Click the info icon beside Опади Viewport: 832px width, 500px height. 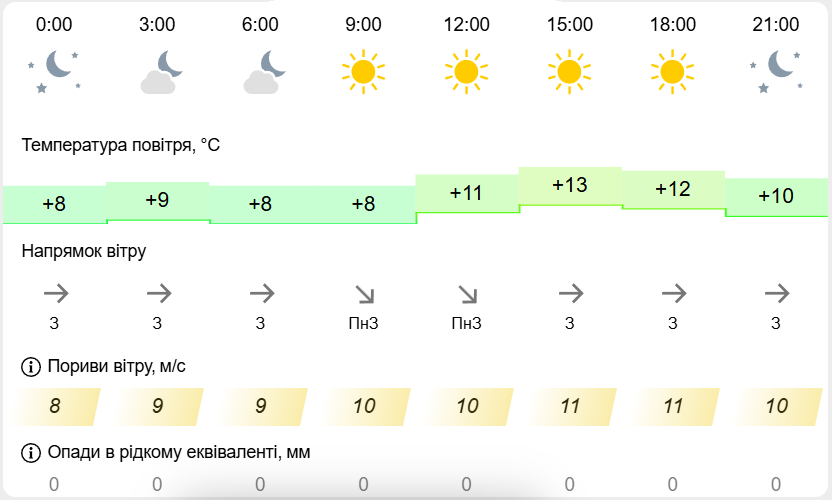click(30, 452)
